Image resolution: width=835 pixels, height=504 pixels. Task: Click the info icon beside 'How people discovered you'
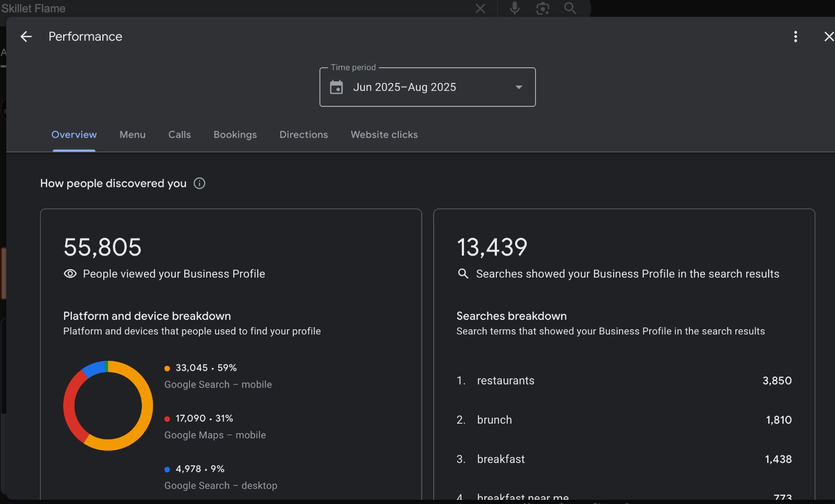pos(199,183)
